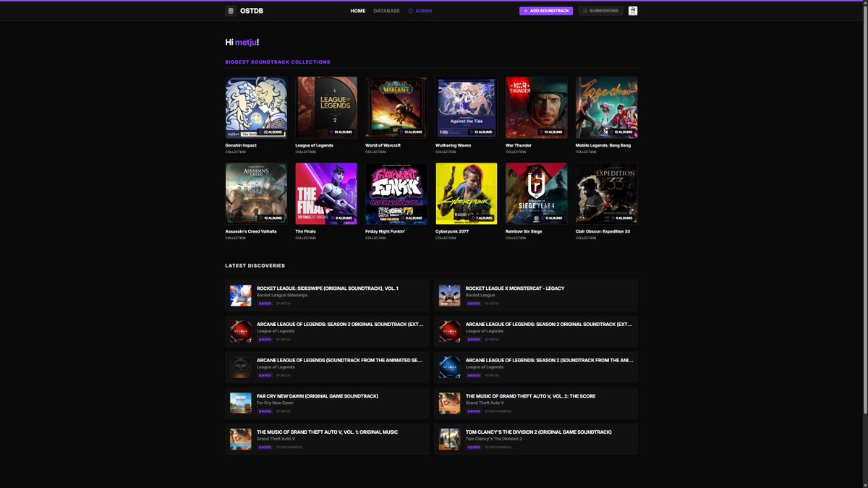Click the LATEST DISCOVERIES heading
Image resolution: width=868 pixels, height=488 pixels.
255,266
